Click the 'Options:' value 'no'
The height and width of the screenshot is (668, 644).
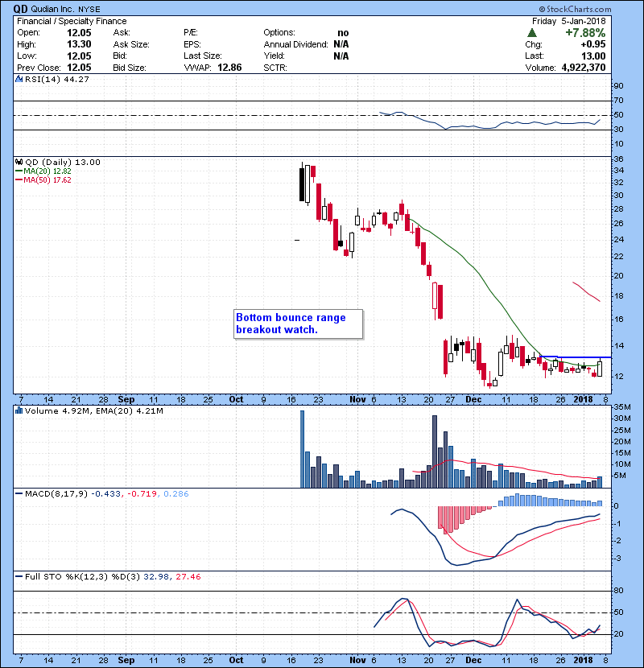pyautogui.click(x=343, y=33)
